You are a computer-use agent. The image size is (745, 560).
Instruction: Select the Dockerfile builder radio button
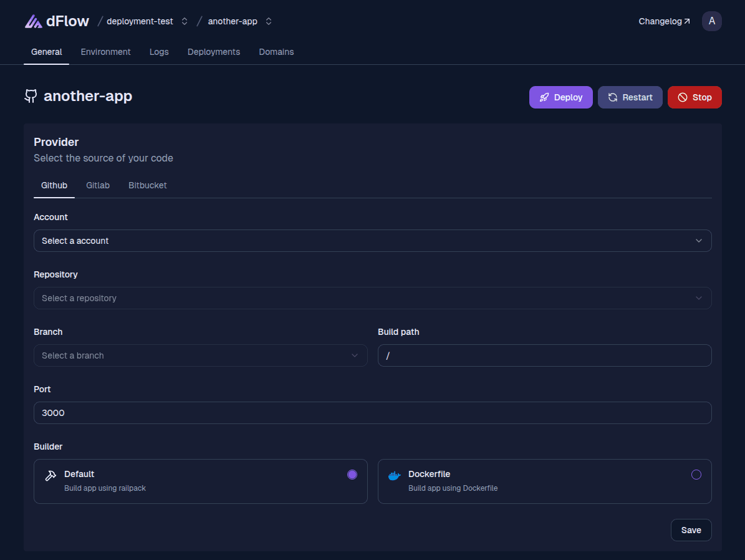(x=696, y=475)
